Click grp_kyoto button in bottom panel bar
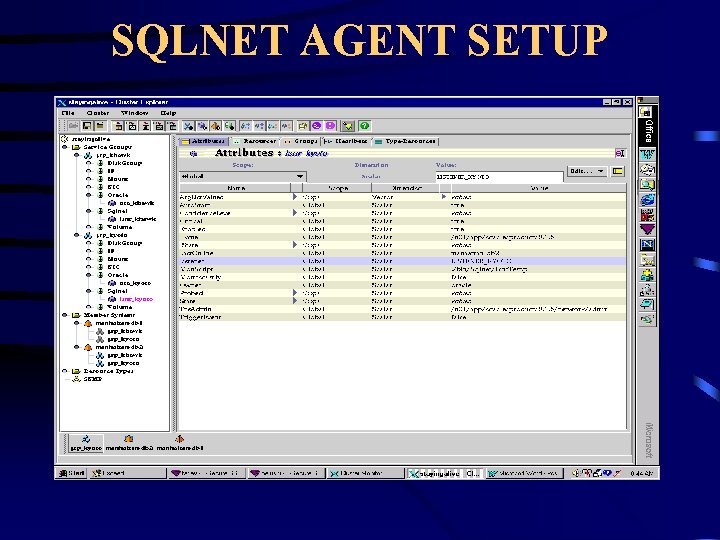The image size is (720, 540). coord(86,443)
